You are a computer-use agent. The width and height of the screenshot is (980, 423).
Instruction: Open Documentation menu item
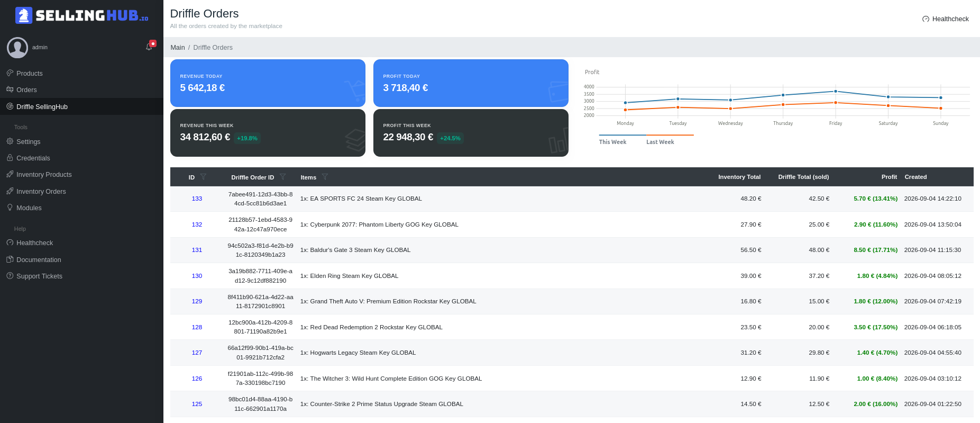pos(39,259)
